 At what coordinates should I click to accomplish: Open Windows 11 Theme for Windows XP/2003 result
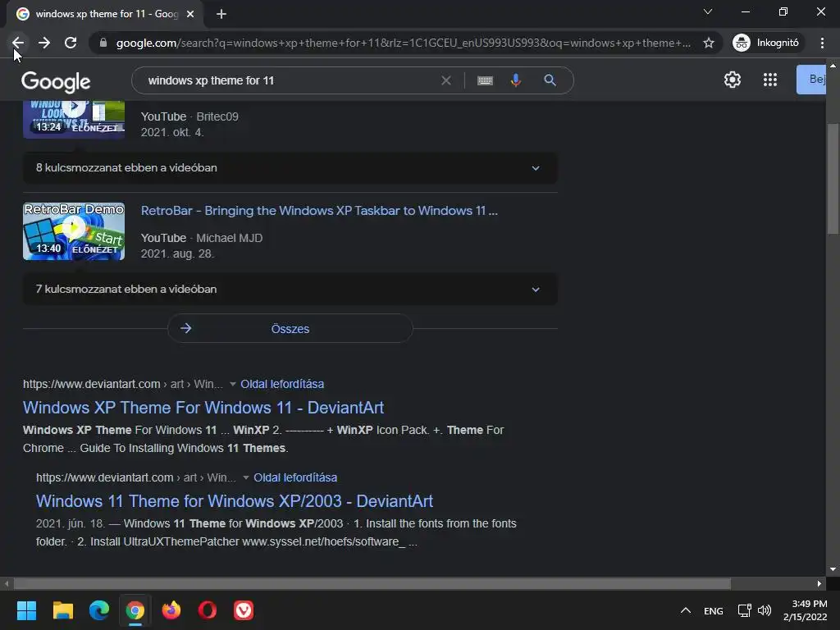click(235, 501)
